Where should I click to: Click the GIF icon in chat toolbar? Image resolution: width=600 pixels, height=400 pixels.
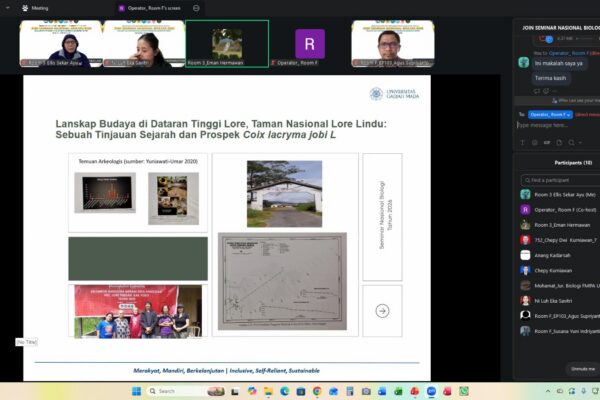[x=547, y=143]
